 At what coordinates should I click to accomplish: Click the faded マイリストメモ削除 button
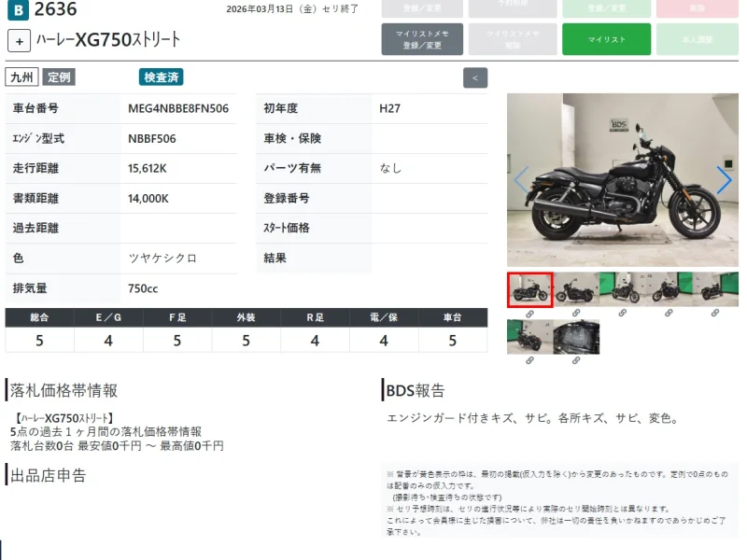[x=513, y=39]
